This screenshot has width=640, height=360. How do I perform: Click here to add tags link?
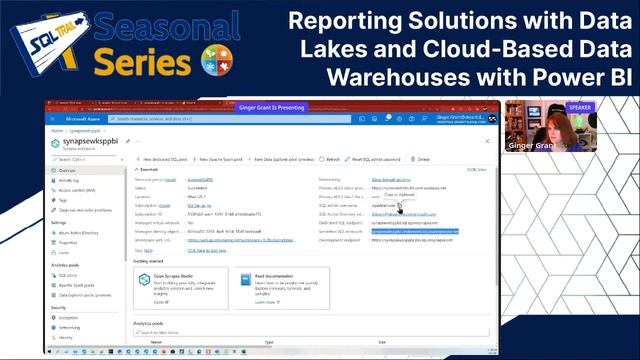[x=207, y=250]
